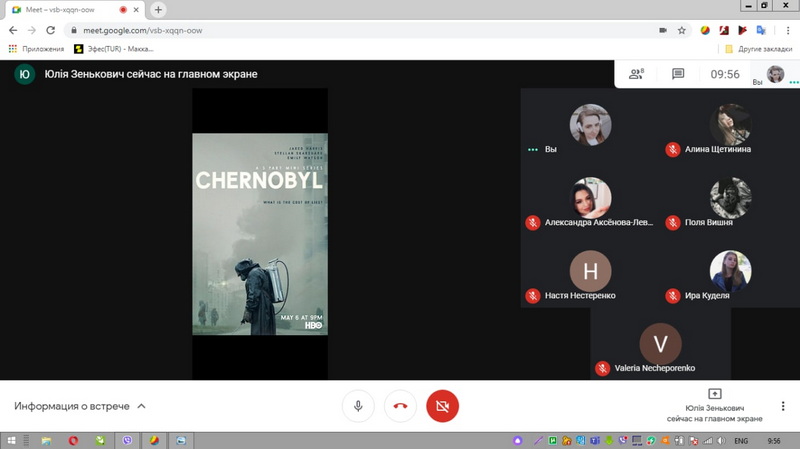The image size is (800, 449).
Task: Hang up with the red phone button
Action: coord(401,406)
